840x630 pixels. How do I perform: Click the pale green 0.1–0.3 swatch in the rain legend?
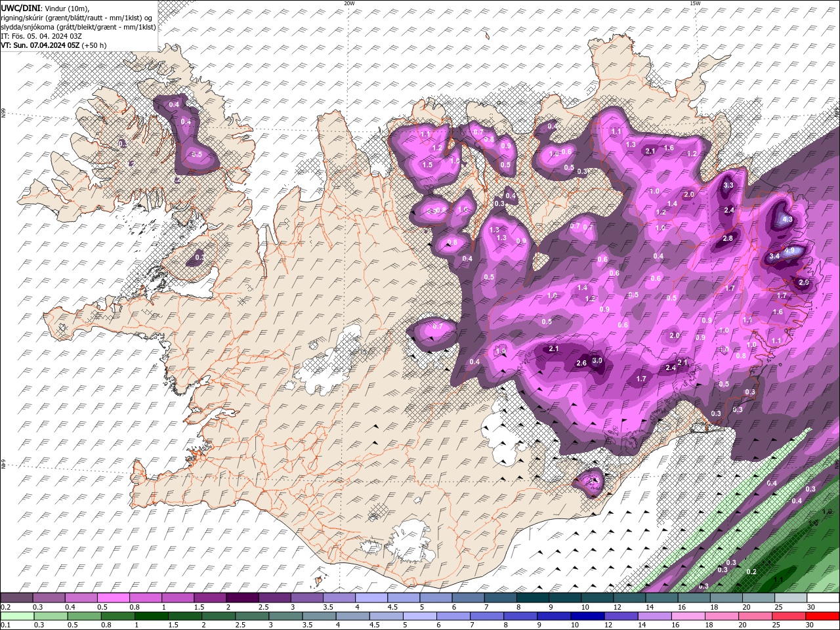[17, 616]
